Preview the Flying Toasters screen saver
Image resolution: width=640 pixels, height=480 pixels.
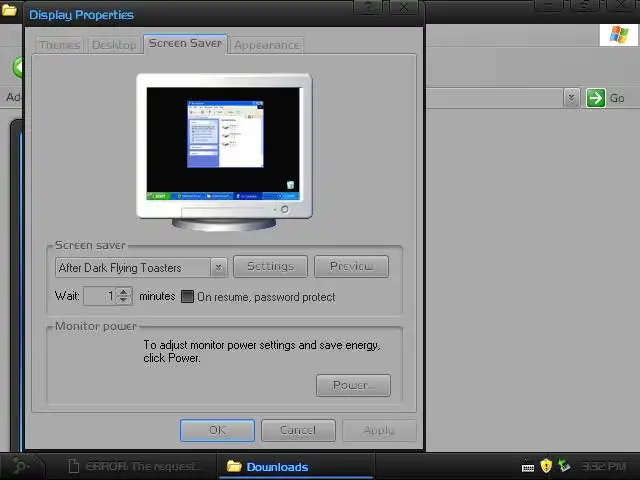click(351, 267)
